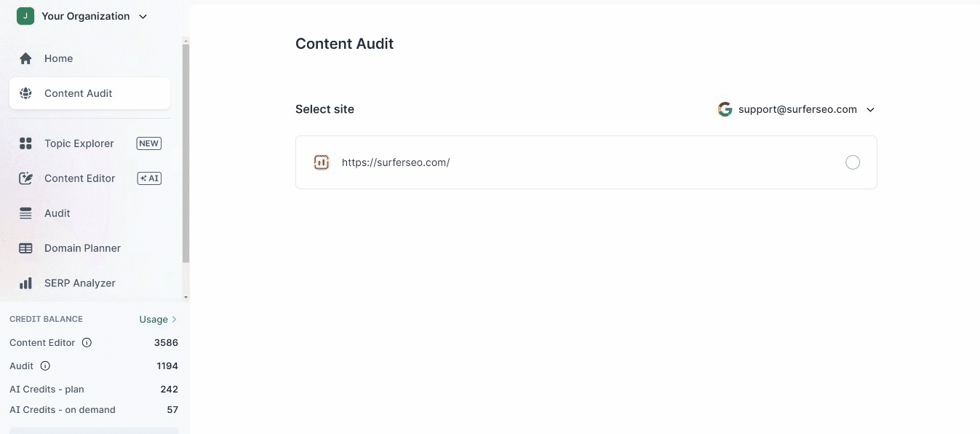The image size is (980, 434).
Task: Click the Audit credits info icon
Action: tap(45, 366)
